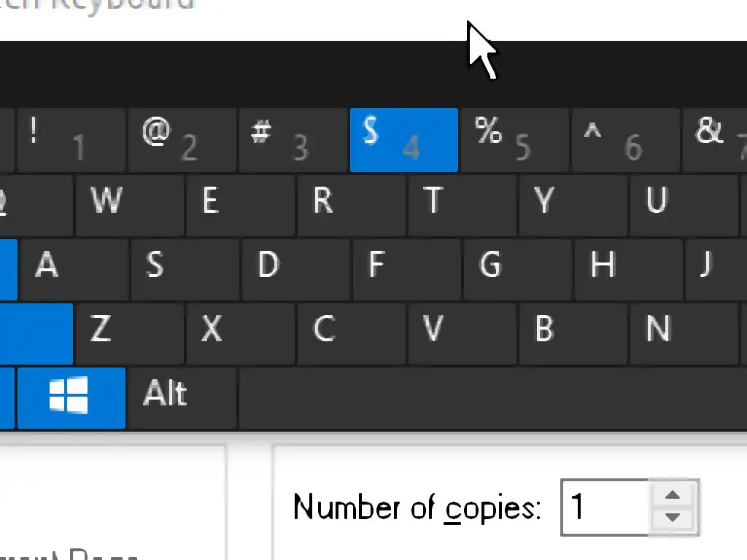
Task: Tap the spacebar on the keyboard
Action: coord(492,398)
